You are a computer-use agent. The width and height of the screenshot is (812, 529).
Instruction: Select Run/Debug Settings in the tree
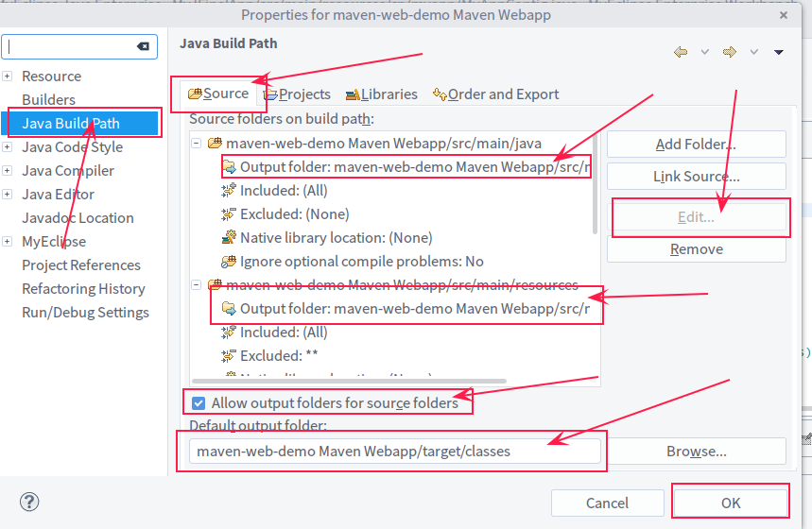(x=85, y=312)
